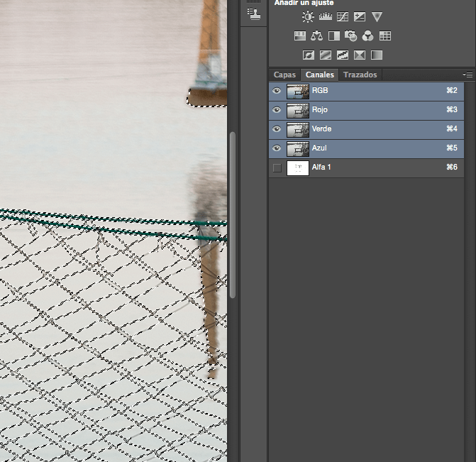Switch to the Capas tab
Image resolution: width=476 pixels, height=462 pixels.
coord(284,75)
